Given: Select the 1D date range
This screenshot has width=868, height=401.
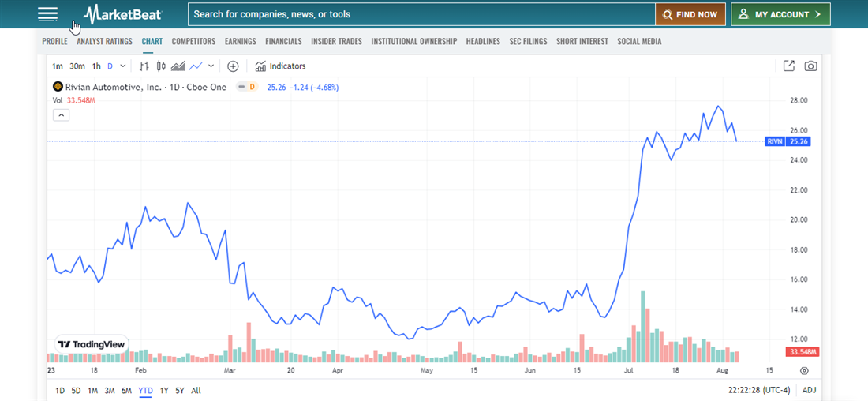Looking at the screenshot, I should (60, 391).
